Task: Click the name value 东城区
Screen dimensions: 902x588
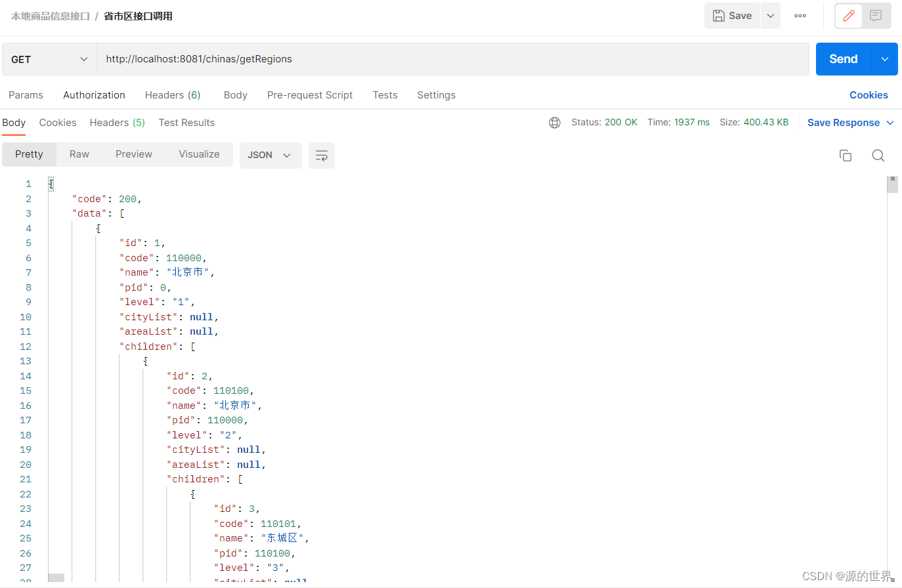Action: 282,538
